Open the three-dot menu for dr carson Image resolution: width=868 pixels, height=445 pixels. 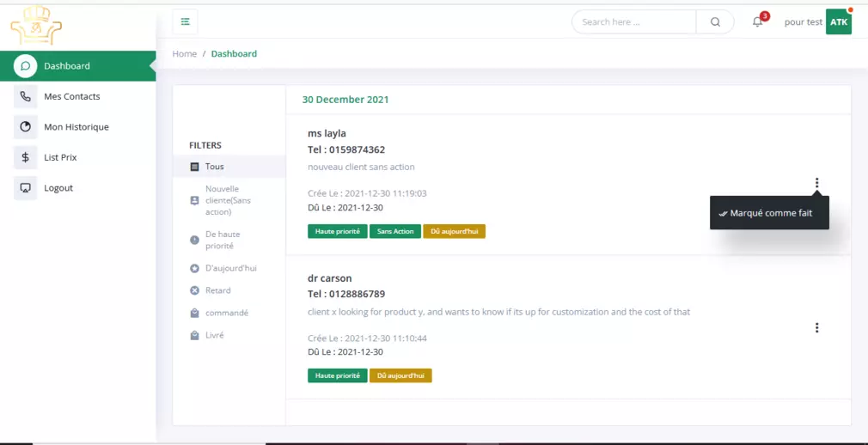(x=816, y=327)
